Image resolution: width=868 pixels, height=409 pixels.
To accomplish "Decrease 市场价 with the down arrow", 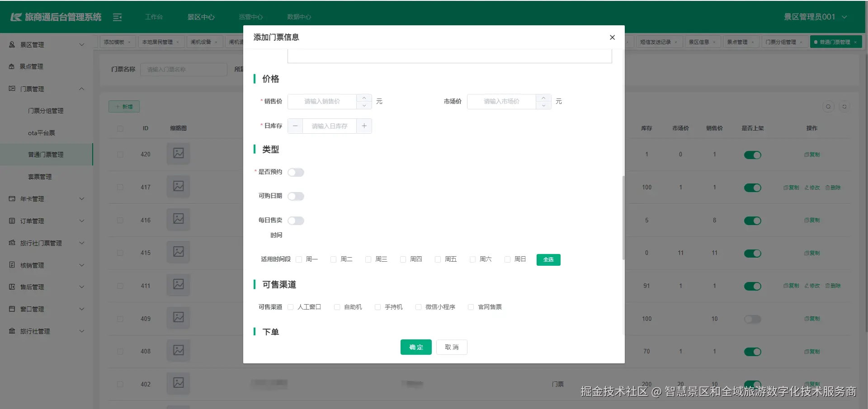I will (543, 105).
